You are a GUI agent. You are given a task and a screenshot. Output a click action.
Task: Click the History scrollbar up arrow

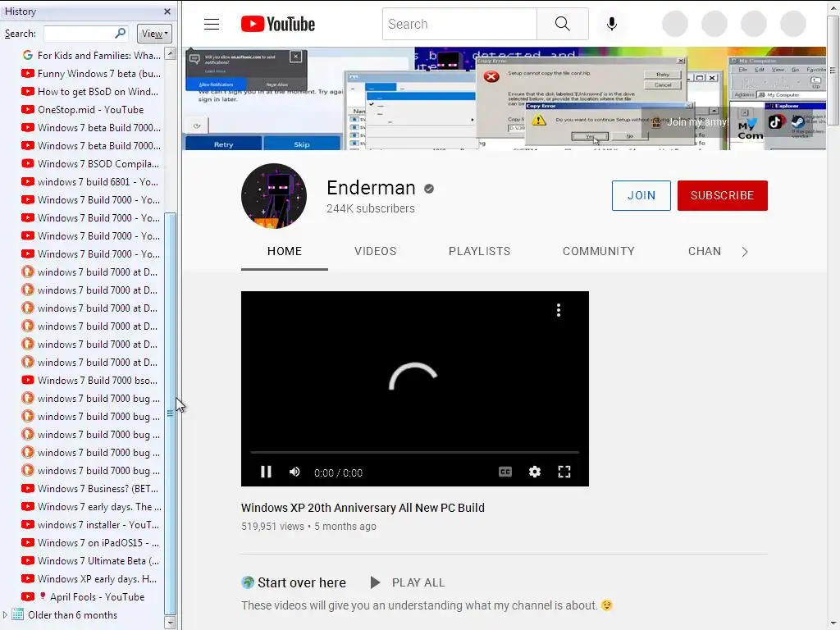coord(171,53)
